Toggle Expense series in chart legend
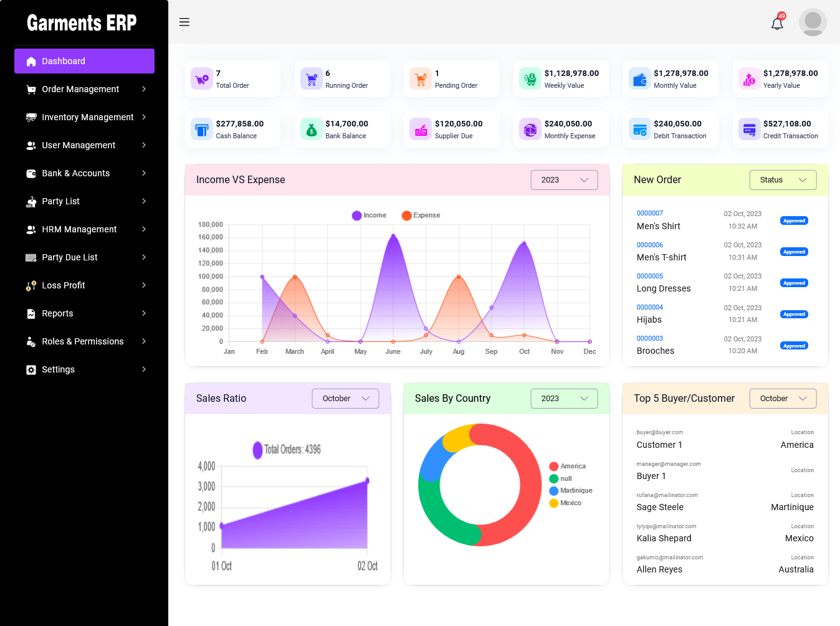The image size is (840, 626). click(421, 216)
